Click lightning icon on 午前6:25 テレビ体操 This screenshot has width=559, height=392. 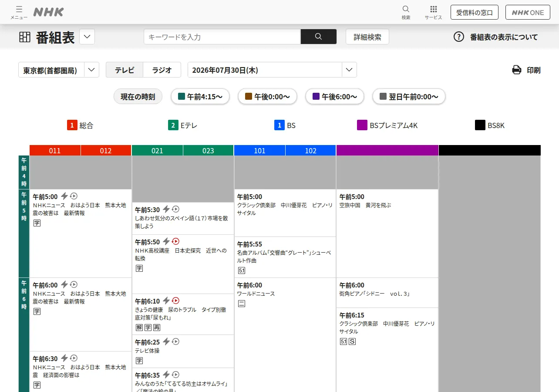click(x=166, y=341)
